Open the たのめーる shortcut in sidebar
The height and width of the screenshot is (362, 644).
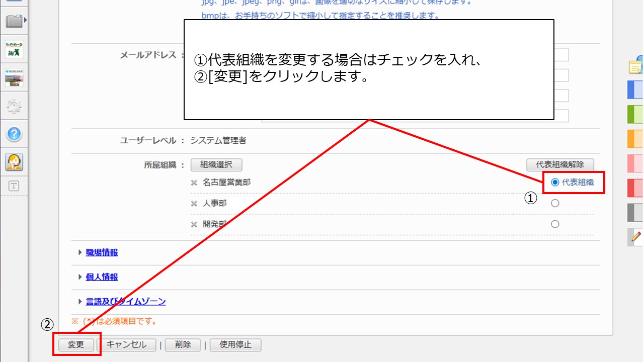[14, 50]
